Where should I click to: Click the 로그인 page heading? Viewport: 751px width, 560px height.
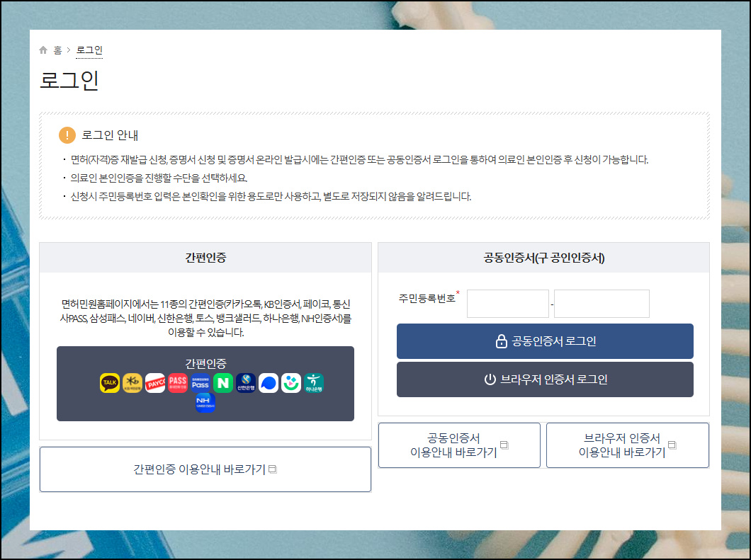[x=69, y=80]
